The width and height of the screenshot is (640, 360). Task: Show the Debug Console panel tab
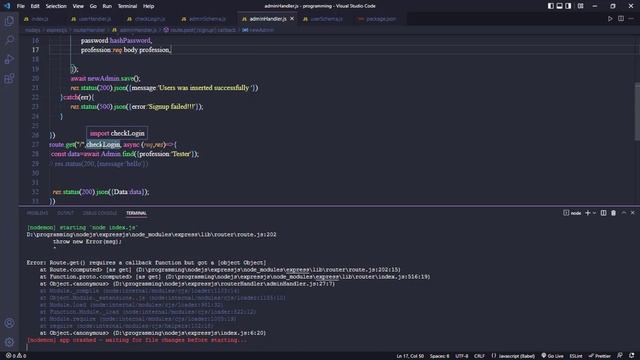click(100, 213)
